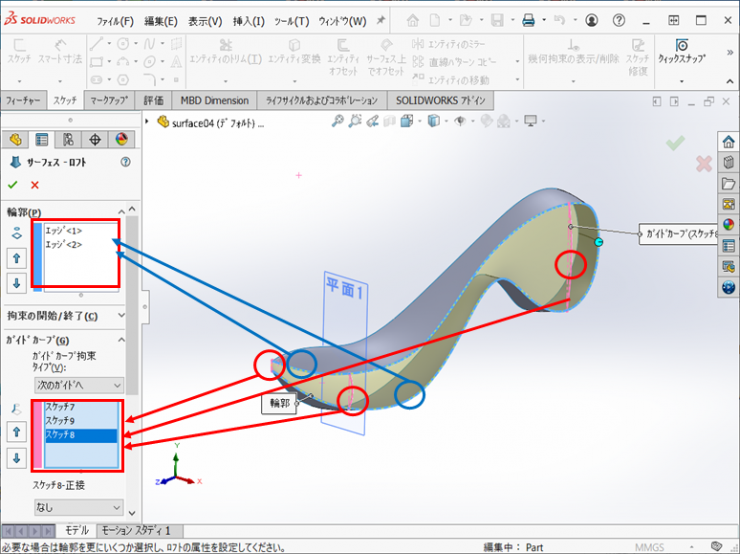
Task: Confirm the surface loft with green checkmark
Action: click(13, 185)
